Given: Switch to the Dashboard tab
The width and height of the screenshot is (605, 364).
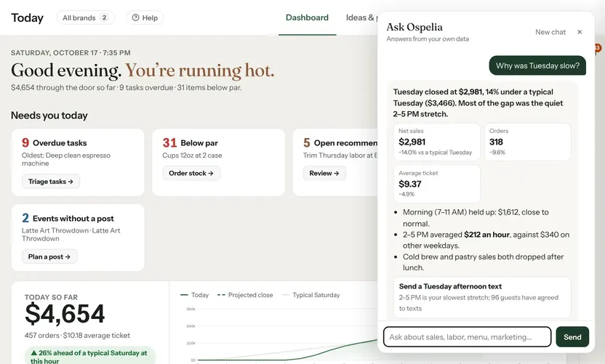Looking at the screenshot, I should pyautogui.click(x=307, y=17).
